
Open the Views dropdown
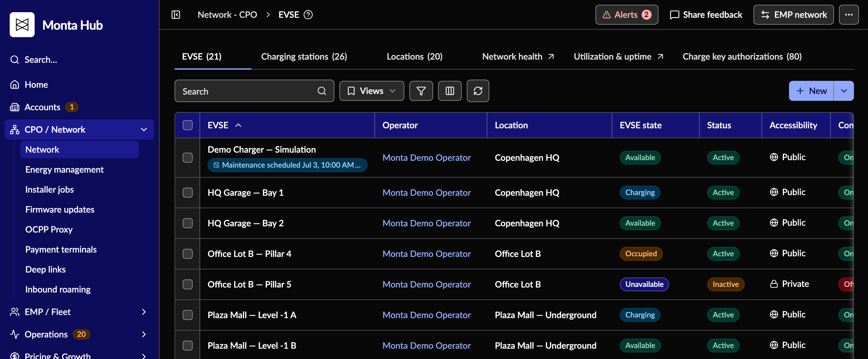coord(371,91)
